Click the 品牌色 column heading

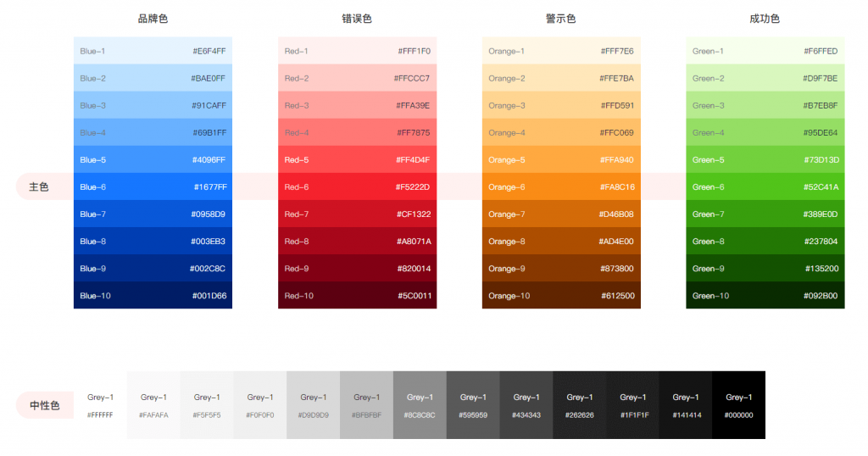[153, 19]
